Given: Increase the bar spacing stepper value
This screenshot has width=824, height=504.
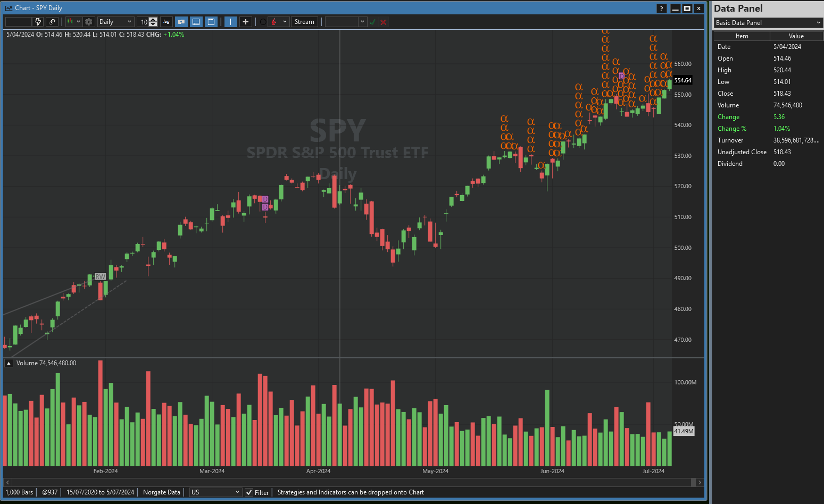Looking at the screenshot, I should (x=153, y=20).
